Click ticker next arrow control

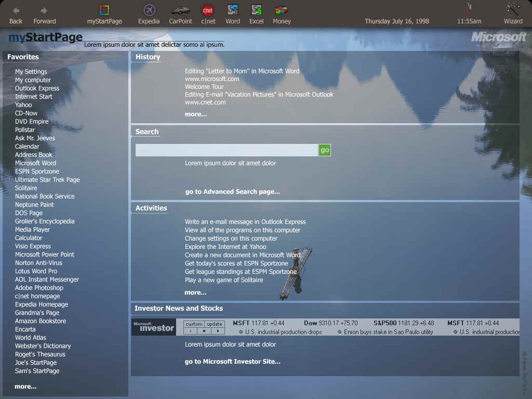point(218,331)
